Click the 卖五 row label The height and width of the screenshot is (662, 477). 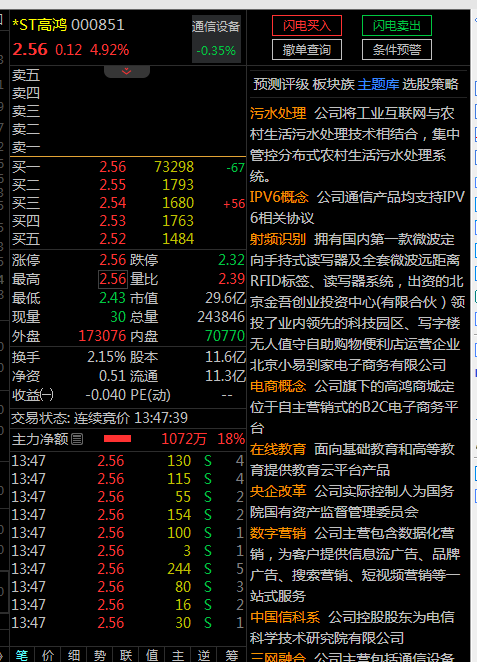(x=26, y=76)
